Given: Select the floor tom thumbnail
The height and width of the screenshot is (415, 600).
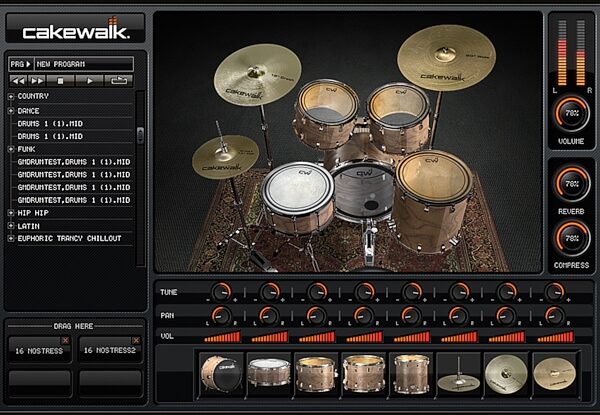Looking at the screenshot, I should click(x=411, y=374).
